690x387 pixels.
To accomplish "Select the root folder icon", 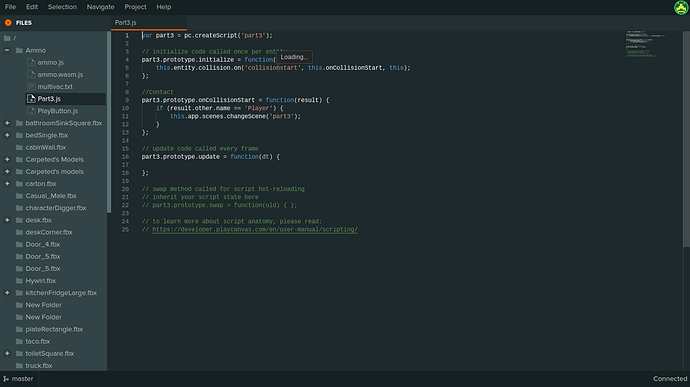I will coord(7,38).
